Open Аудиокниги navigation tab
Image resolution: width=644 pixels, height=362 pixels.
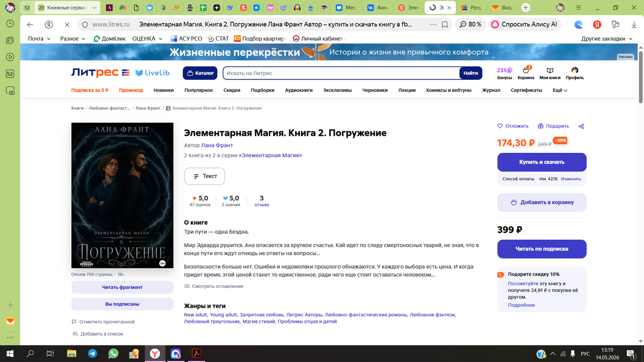click(x=299, y=91)
